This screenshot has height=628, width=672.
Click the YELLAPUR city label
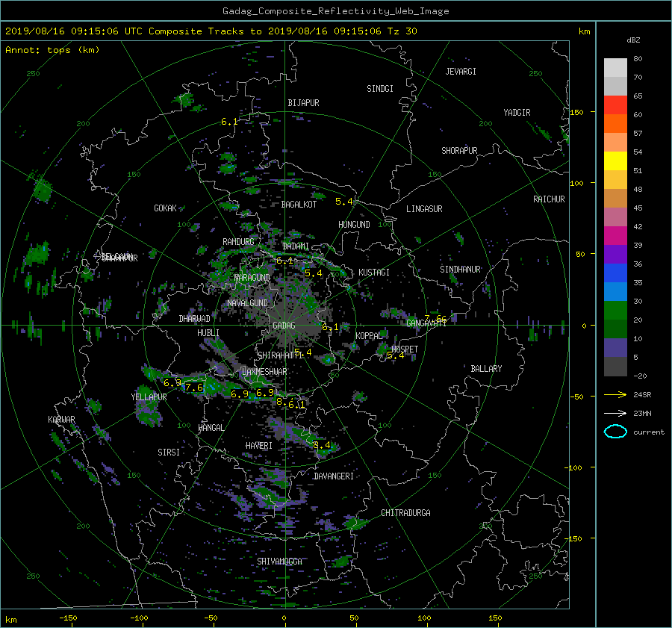[x=149, y=397]
